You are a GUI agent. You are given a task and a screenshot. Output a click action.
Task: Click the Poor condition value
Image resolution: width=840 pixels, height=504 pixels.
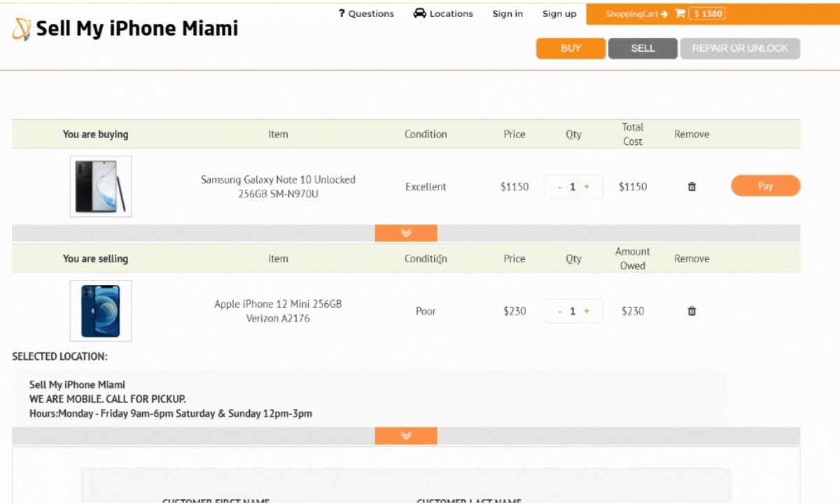pyautogui.click(x=426, y=311)
